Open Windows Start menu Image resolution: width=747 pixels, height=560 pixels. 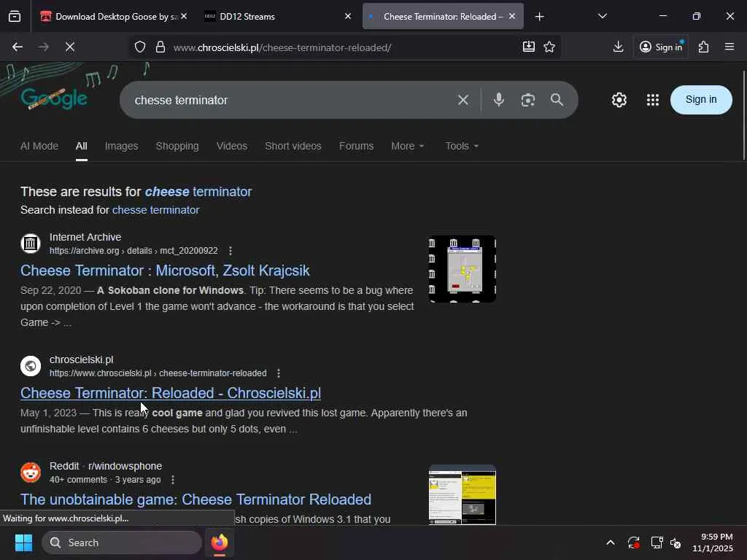23,542
